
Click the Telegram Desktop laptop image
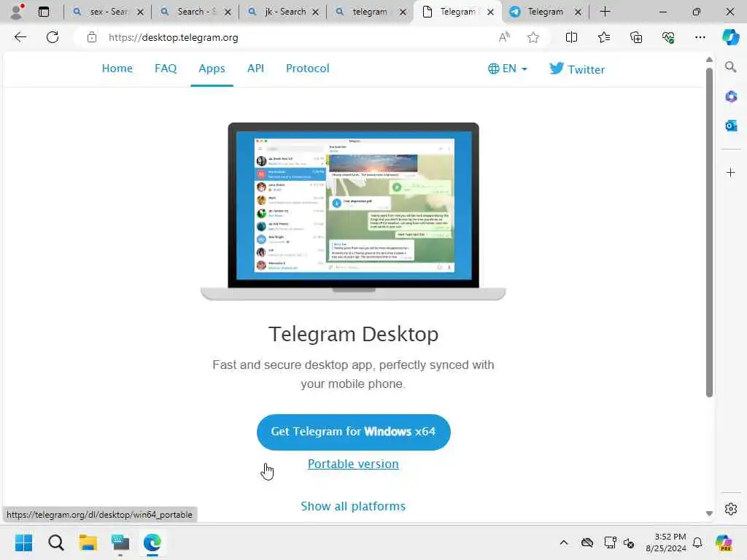click(353, 211)
